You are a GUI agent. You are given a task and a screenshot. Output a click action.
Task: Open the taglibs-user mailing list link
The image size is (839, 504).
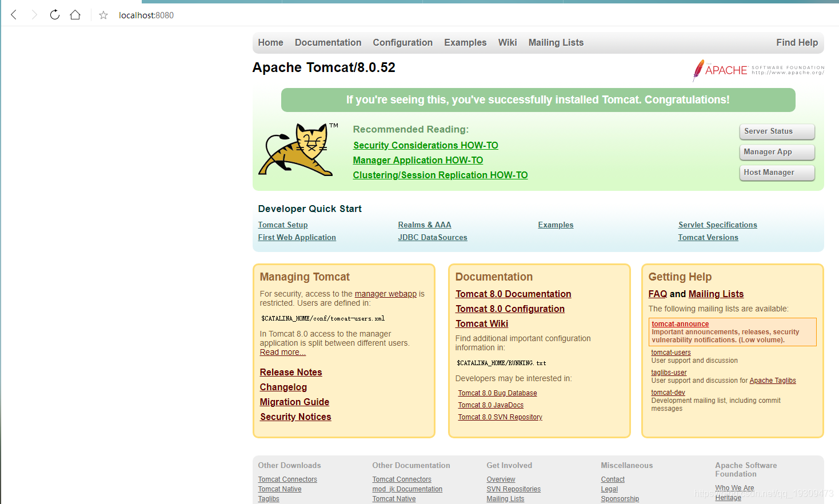coord(669,373)
